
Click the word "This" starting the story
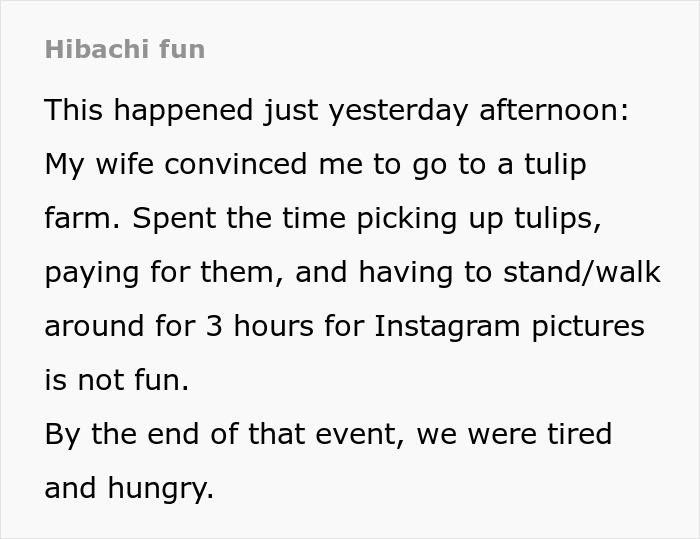point(73,111)
